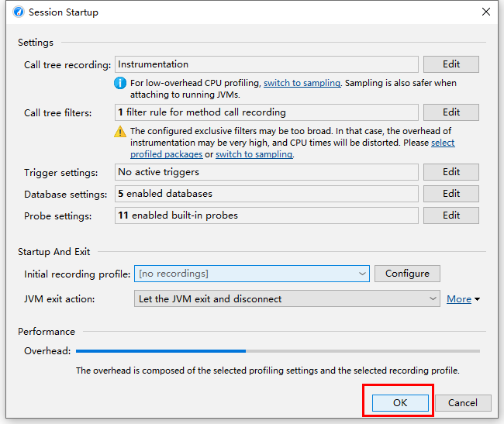Viewport: 504px width, 424px height.
Task: Edit the Call tree recording setting
Action: pyautogui.click(x=450, y=64)
